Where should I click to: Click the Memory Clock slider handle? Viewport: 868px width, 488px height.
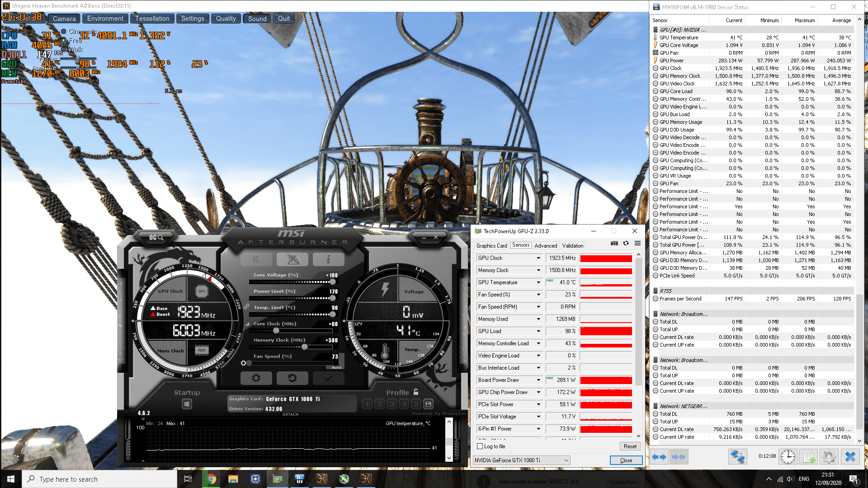coord(305,347)
